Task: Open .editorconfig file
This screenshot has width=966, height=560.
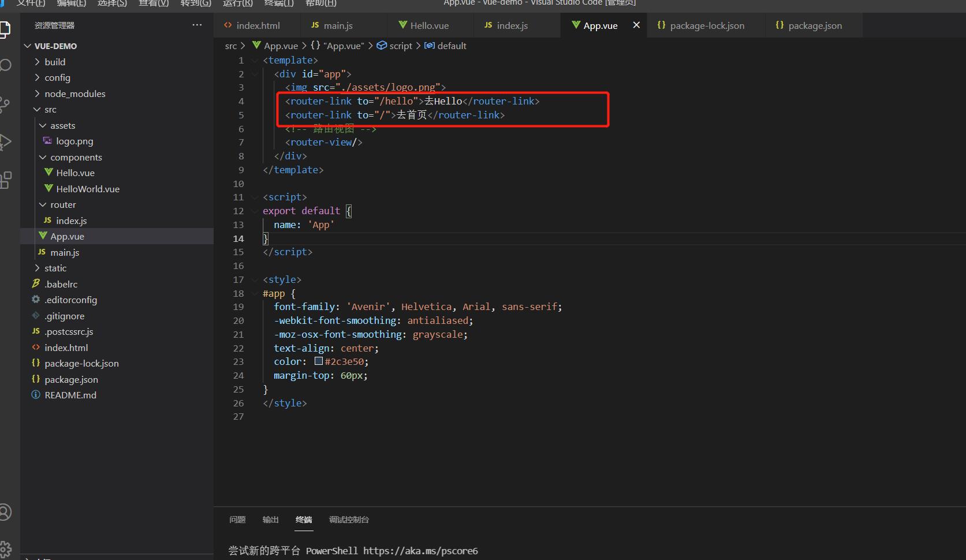Action: (70, 300)
